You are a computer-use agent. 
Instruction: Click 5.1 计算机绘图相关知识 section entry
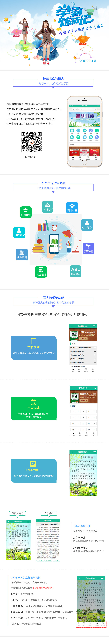78,366
